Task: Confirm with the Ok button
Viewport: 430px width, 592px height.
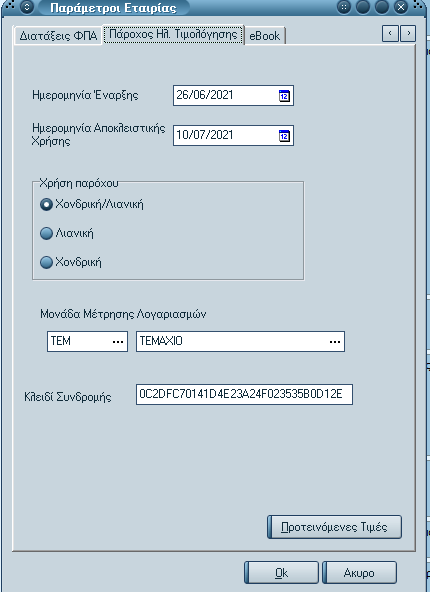Action: click(x=281, y=573)
